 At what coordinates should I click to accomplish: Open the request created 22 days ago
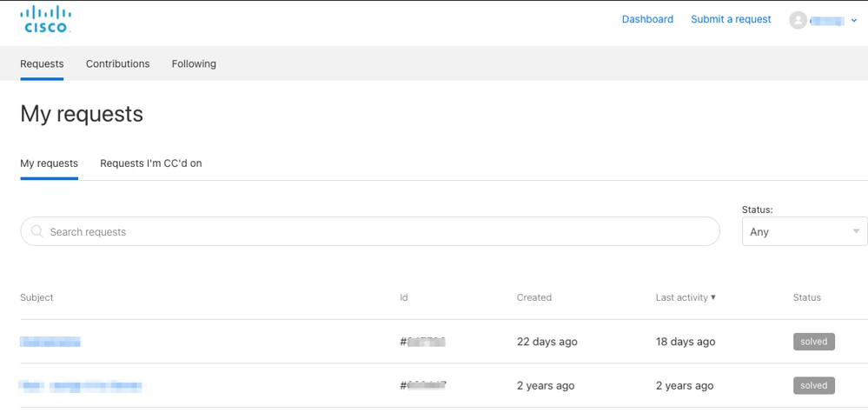[x=50, y=342]
